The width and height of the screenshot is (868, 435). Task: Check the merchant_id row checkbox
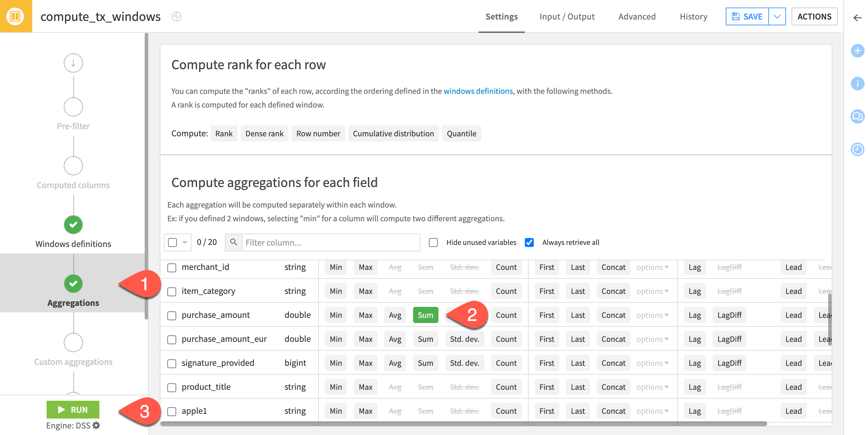click(x=172, y=268)
